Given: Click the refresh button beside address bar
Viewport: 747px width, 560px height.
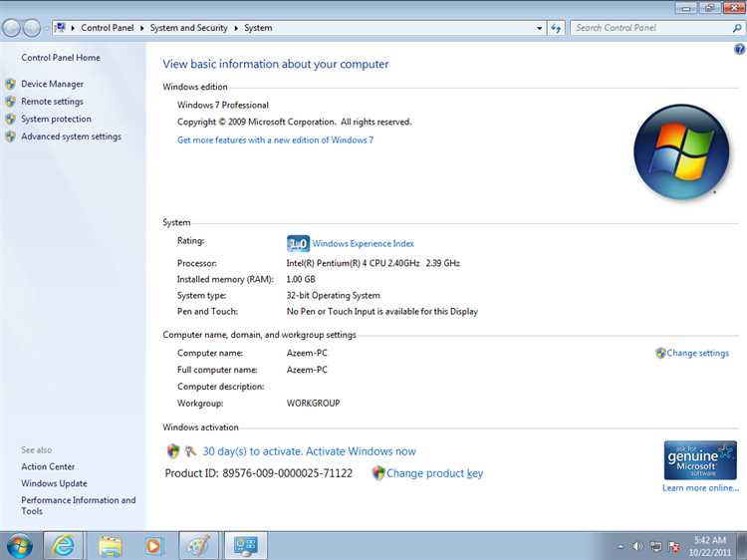Looking at the screenshot, I should point(556,28).
